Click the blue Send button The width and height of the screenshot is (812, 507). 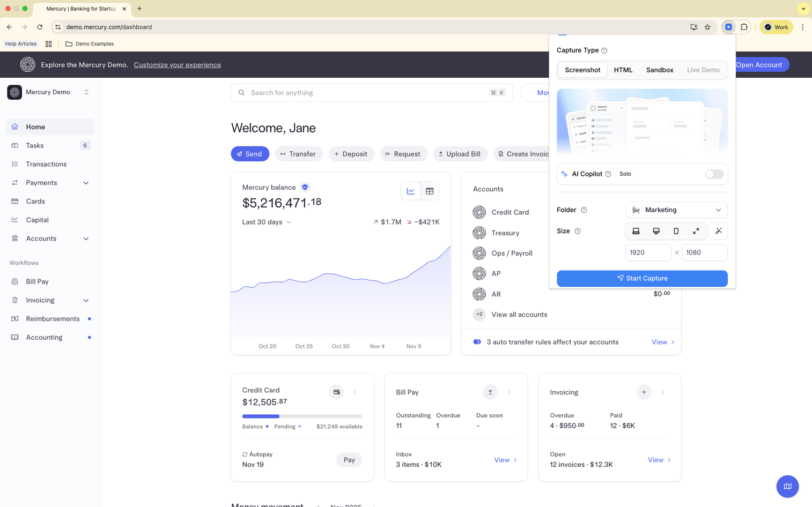(250, 154)
